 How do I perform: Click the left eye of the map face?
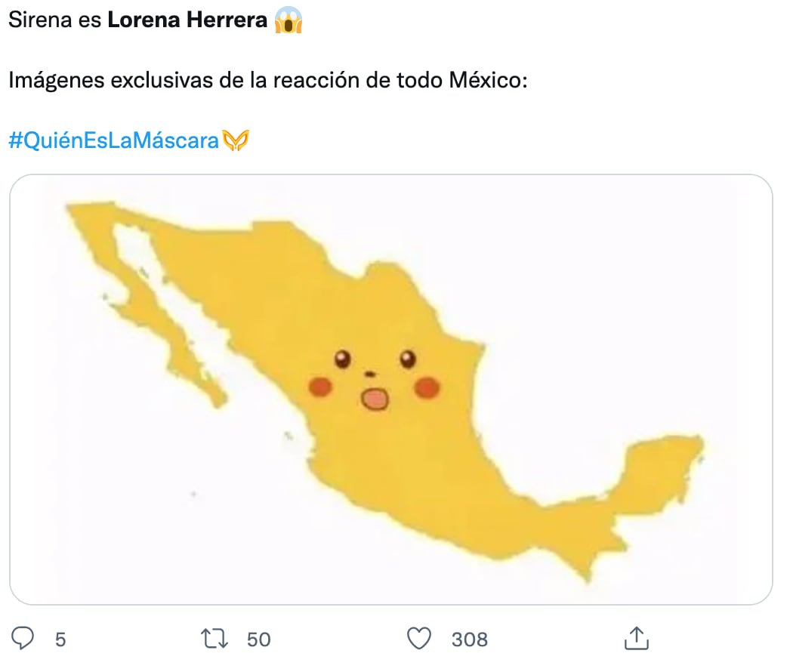coord(343,359)
